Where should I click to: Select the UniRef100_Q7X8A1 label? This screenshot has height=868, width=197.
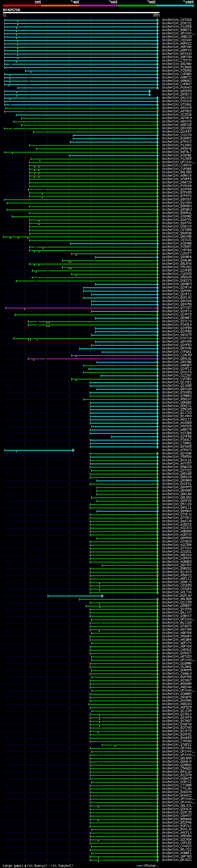coord(176,104)
